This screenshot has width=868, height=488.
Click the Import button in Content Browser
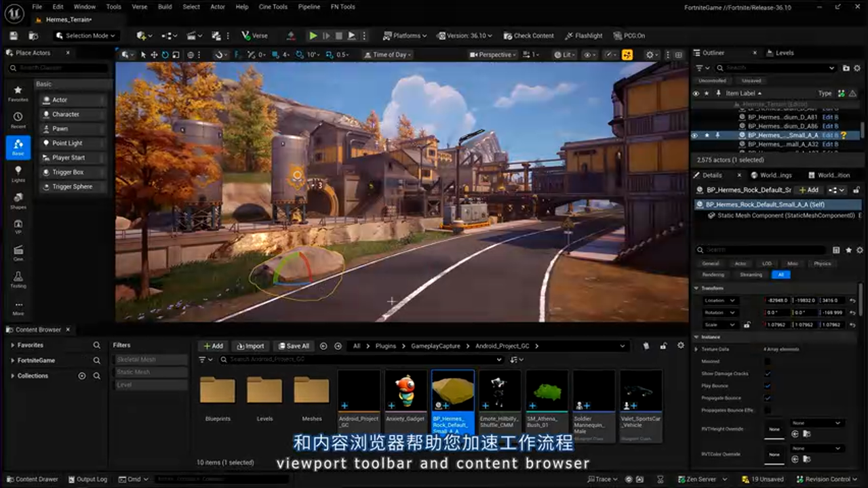250,346
